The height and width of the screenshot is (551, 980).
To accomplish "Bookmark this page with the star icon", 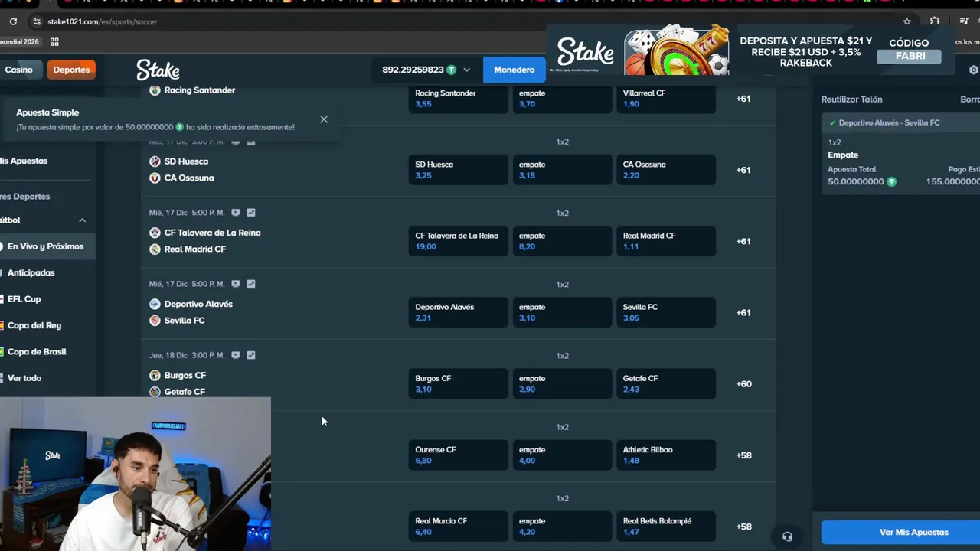I will point(907,21).
